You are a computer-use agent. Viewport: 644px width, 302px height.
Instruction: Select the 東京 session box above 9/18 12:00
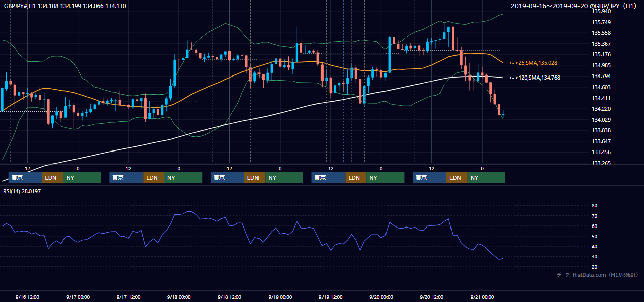pyautogui.click(x=227, y=178)
